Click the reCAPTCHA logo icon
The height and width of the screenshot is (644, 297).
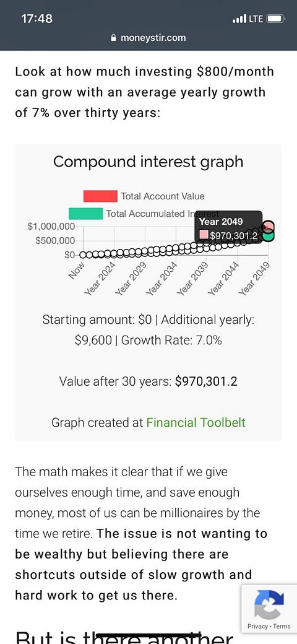269,604
